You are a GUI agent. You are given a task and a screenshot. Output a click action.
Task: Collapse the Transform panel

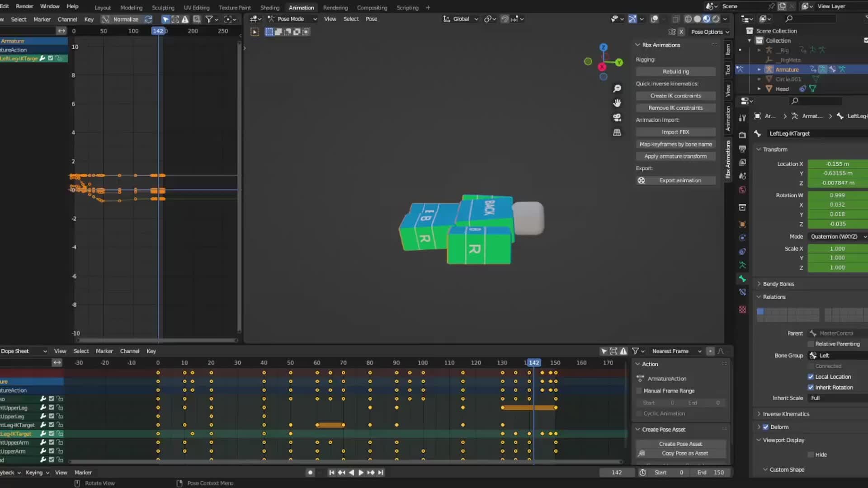[774, 149]
